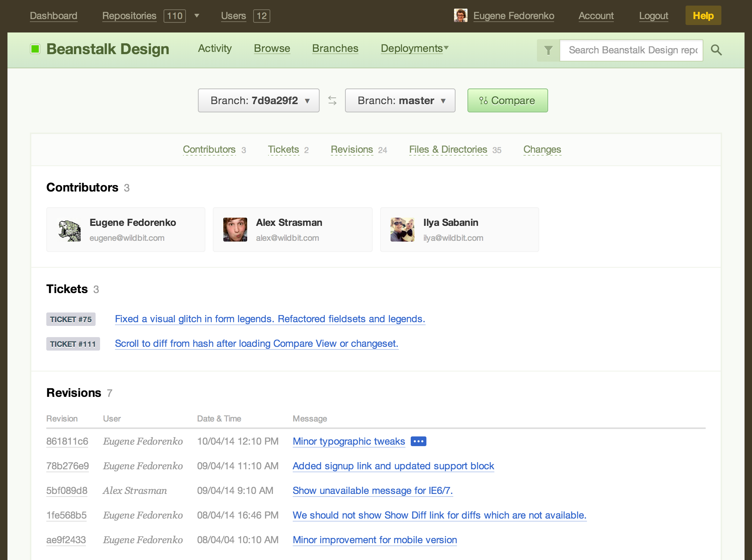This screenshot has width=752, height=560.
Task: Open Ilya Sabanin contributor avatar
Action: pos(403,230)
